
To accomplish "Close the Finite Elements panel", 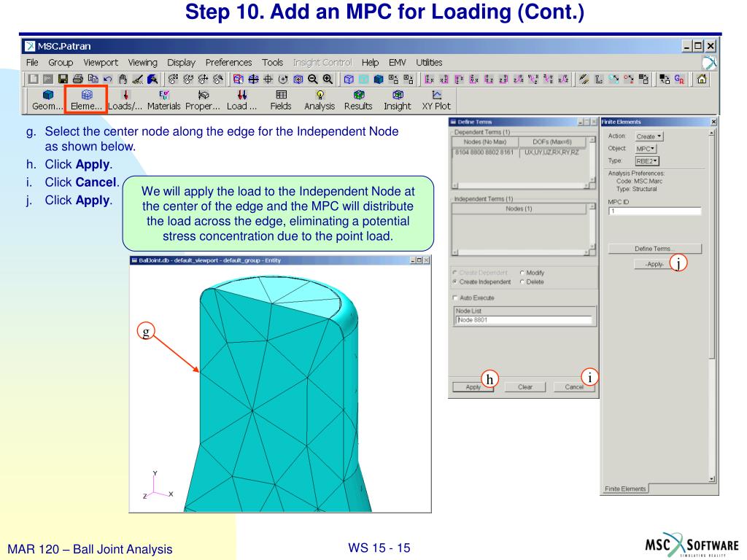I will tap(713, 122).
